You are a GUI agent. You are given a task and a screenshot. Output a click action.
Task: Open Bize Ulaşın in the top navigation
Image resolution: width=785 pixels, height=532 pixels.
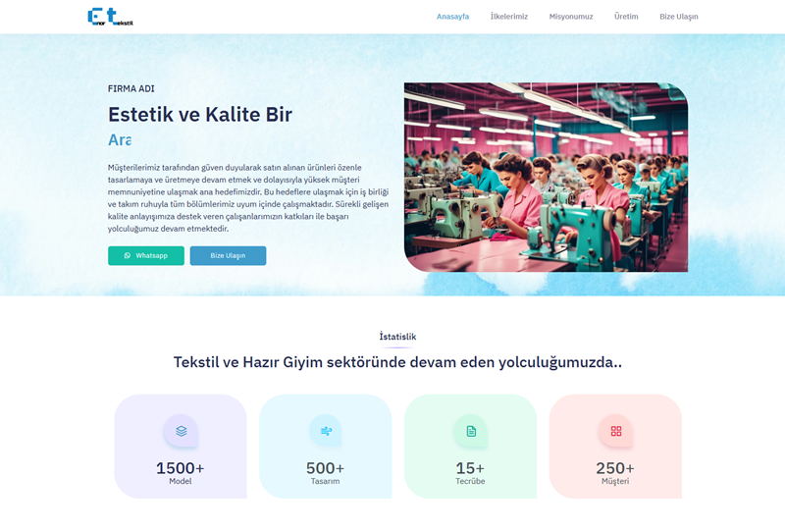(x=678, y=17)
